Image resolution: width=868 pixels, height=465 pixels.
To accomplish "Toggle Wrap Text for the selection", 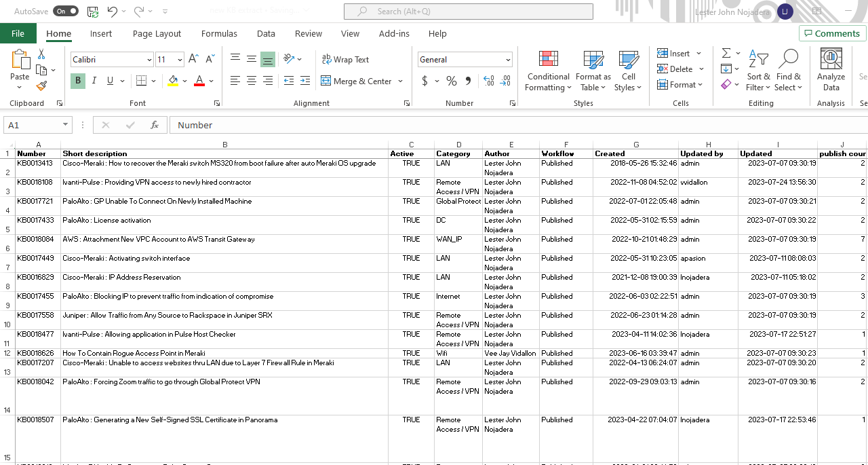I will point(345,59).
